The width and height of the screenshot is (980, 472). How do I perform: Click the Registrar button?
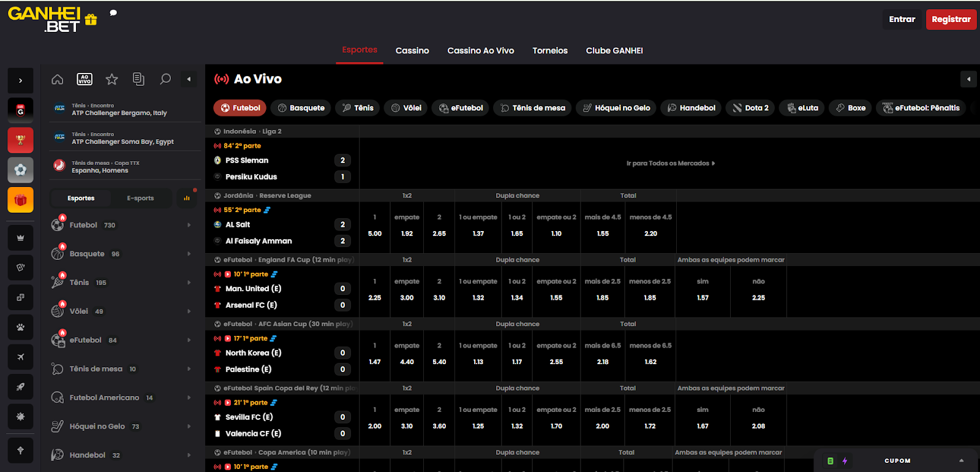point(951,20)
